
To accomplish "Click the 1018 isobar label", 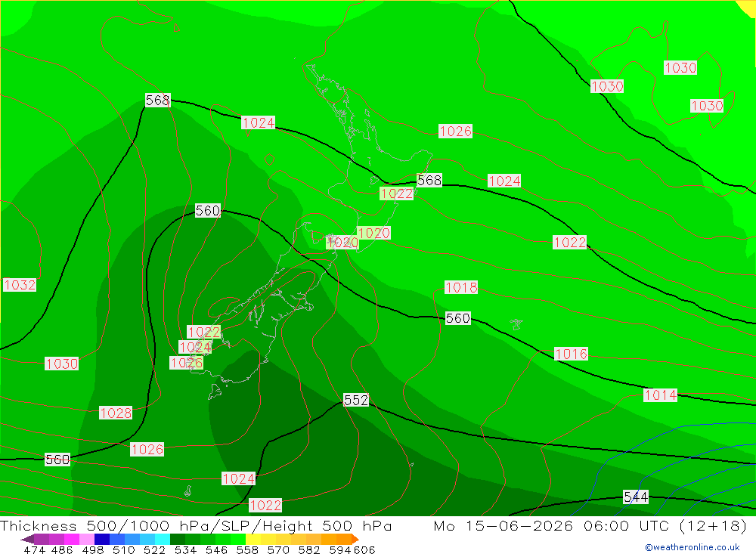I will pos(461,288).
